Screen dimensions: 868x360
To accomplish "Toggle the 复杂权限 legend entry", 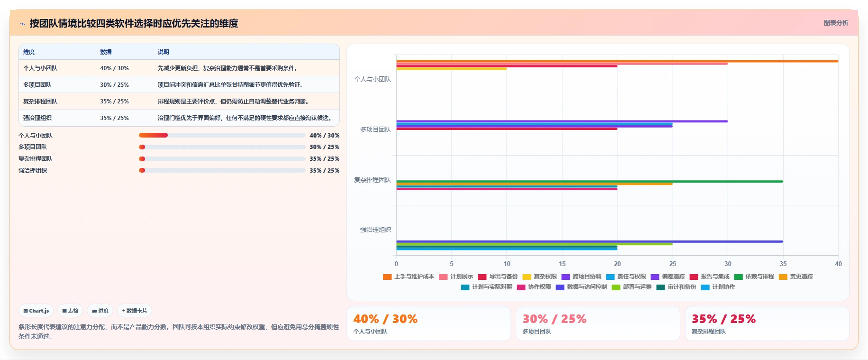I will click(x=539, y=277).
